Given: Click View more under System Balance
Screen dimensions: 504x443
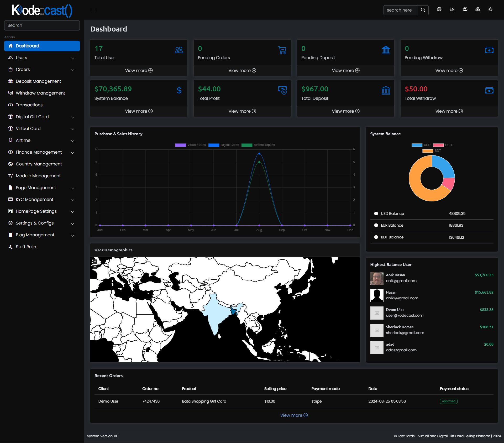Looking at the screenshot, I should point(139,111).
